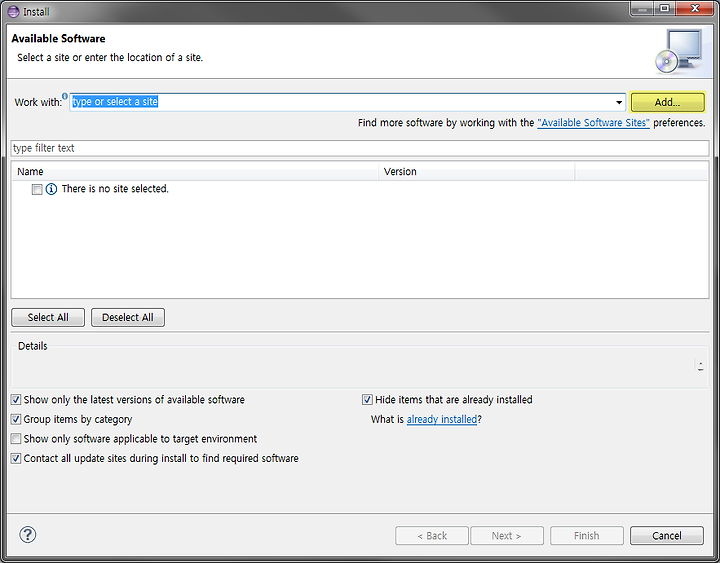Click the help question mark icon
The height and width of the screenshot is (563, 720).
click(28, 535)
